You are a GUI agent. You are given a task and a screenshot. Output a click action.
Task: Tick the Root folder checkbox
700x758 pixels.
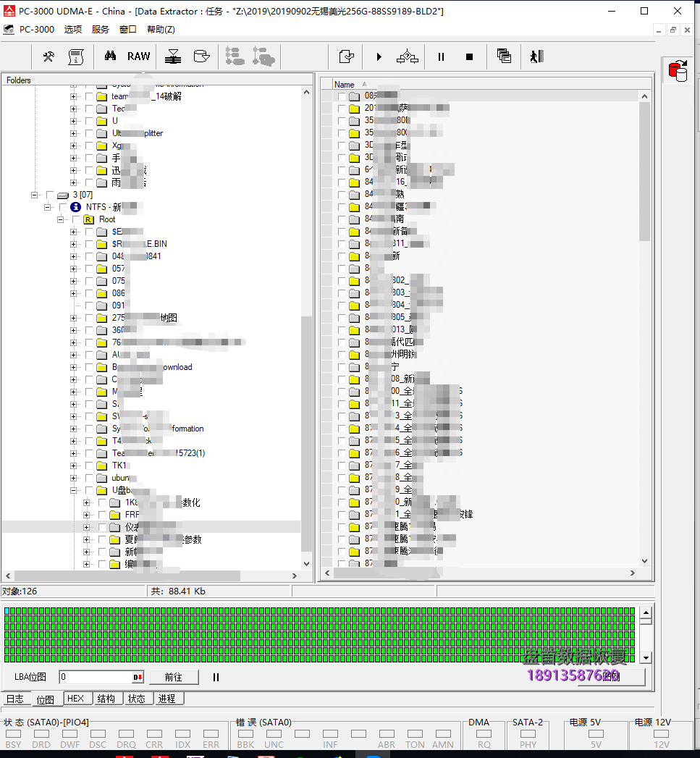click(x=76, y=219)
